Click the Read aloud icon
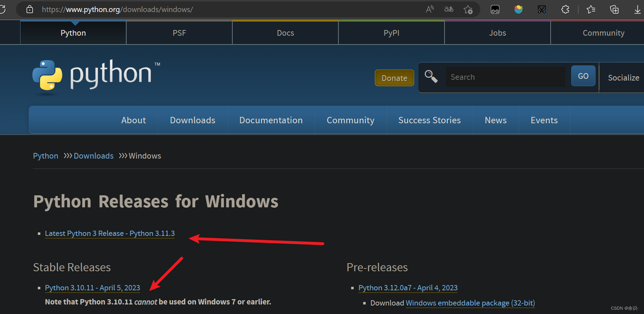The height and width of the screenshot is (314, 644). (430, 9)
